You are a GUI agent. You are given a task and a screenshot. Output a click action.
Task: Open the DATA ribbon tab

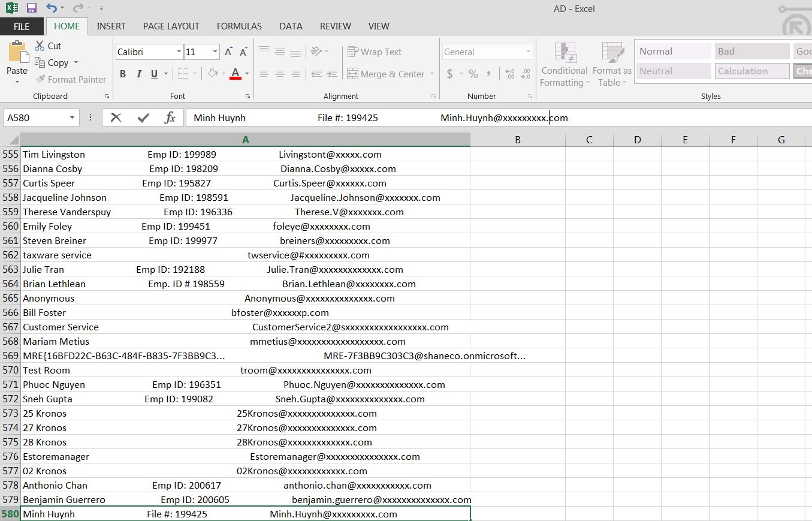pos(291,26)
